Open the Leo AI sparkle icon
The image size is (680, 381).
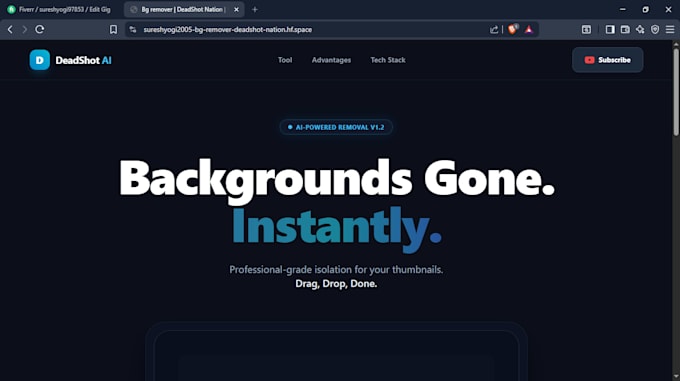(640, 29)
